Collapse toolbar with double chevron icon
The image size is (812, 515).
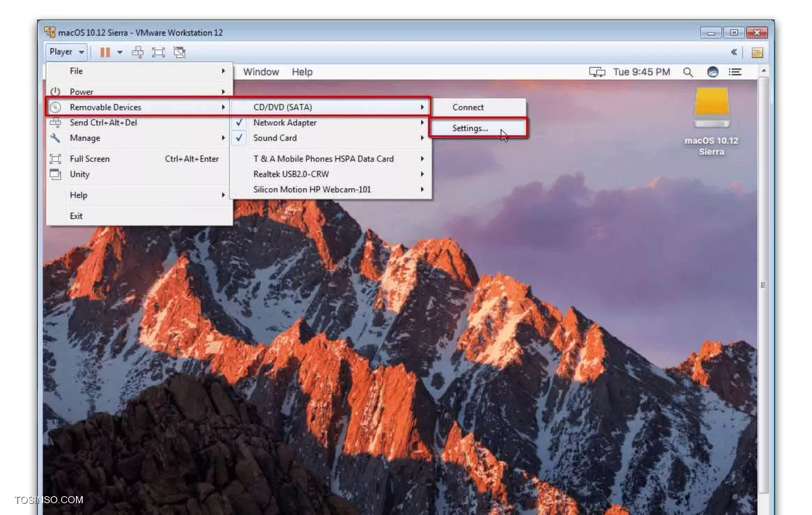[734, 52]
